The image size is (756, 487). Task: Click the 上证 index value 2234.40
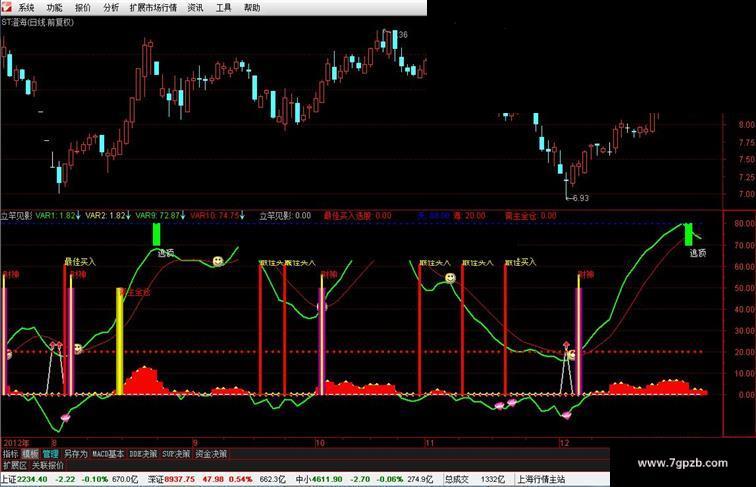32,479
